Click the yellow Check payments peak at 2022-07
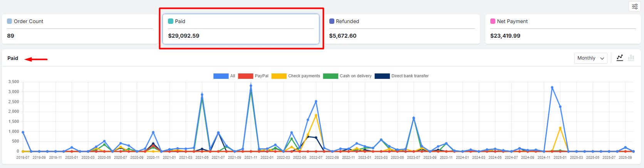 click(x=316, y=115)
